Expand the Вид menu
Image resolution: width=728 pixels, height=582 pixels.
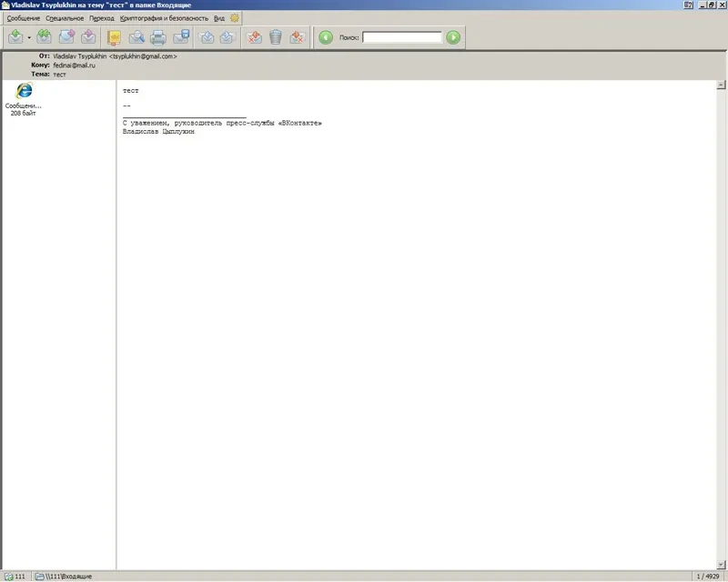(219, 18)
